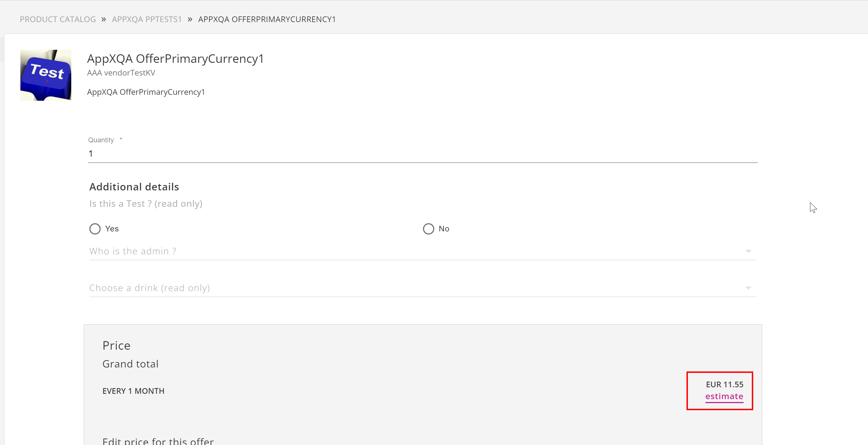Select the No radio button

pos(428,229)
